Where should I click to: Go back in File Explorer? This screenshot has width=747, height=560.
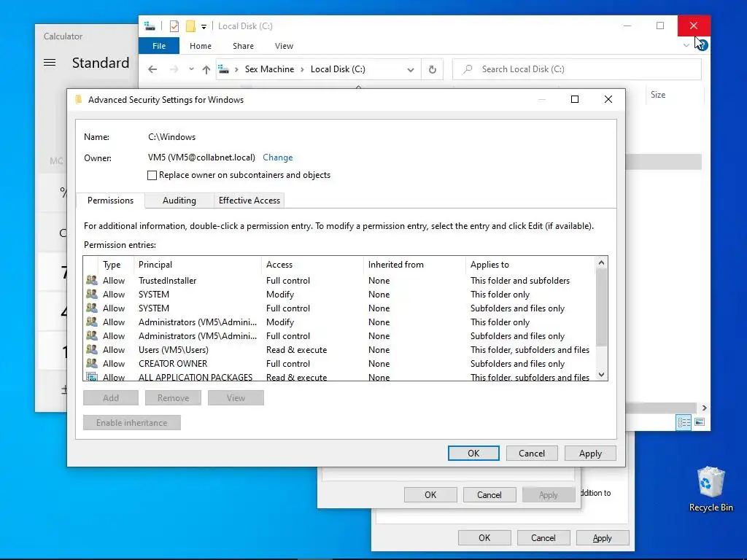pos(152,69)
